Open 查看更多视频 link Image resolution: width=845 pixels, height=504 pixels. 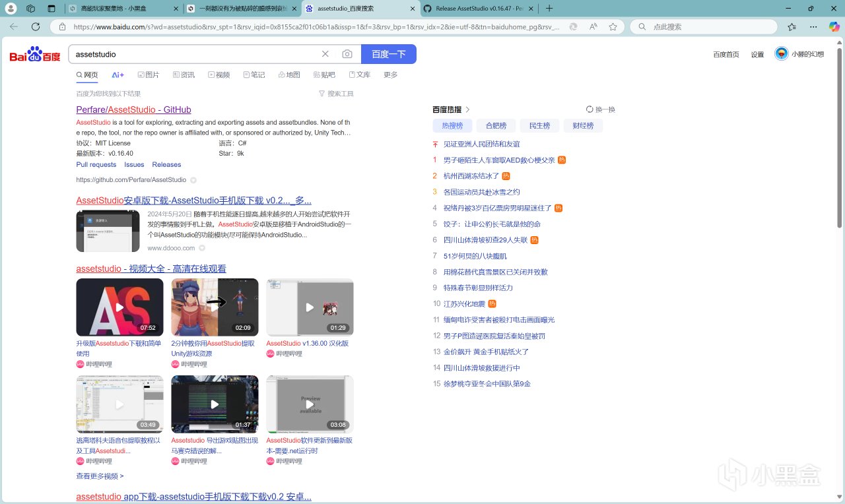point(100,476)
